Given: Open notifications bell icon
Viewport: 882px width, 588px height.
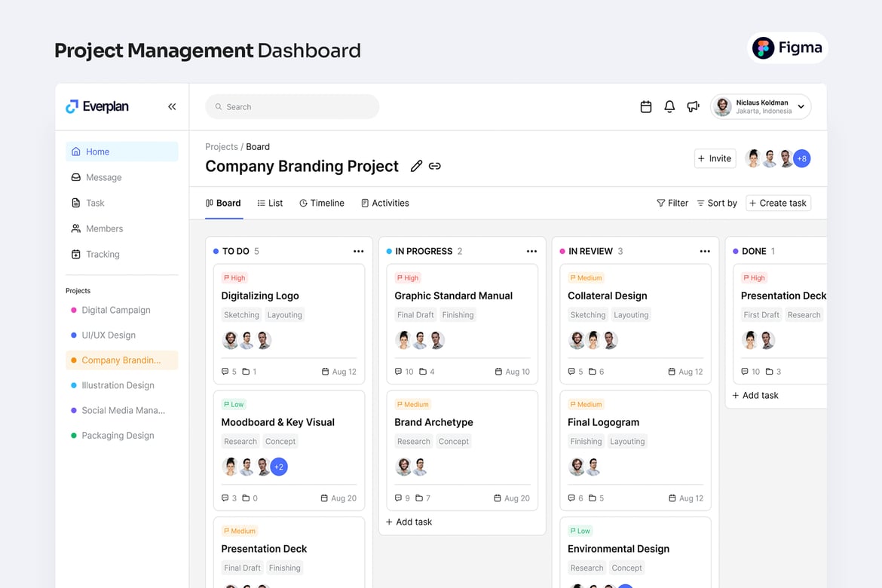Looking at the screenshot, I should [669, 106].
